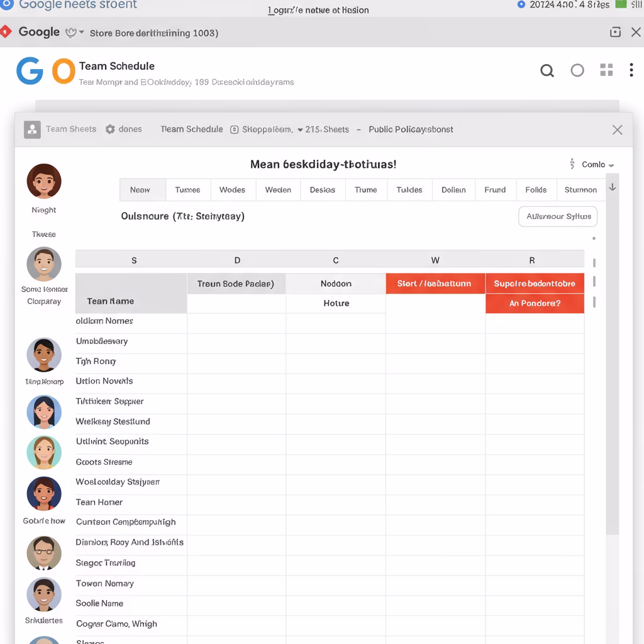Click the orange O logo

coord(64,71)
